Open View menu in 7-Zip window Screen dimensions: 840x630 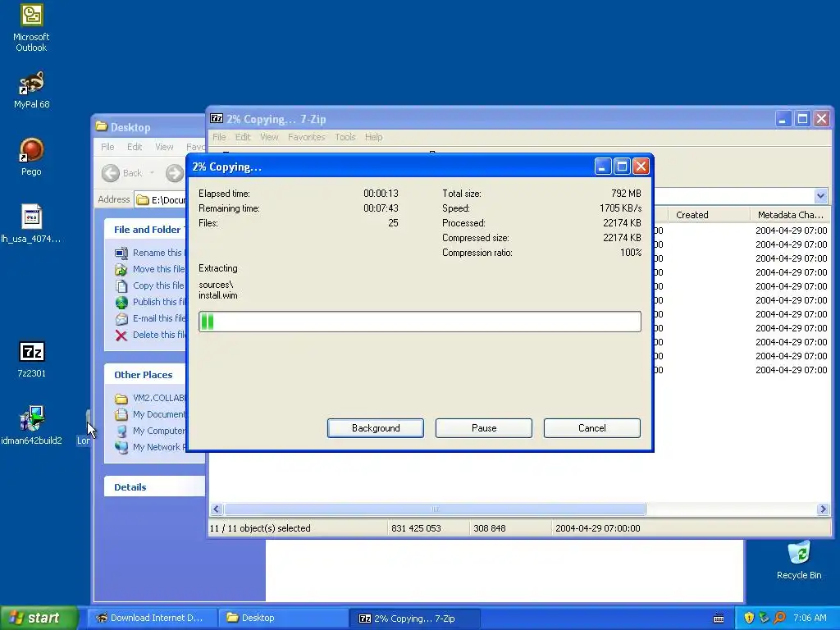click(x=269, y=137)
